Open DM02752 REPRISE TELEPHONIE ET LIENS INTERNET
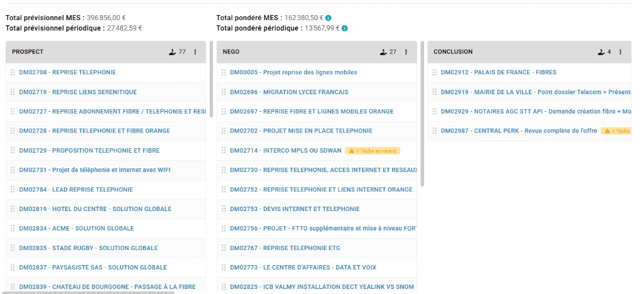The width and height of the screenshot is (644, 294). 321,190
